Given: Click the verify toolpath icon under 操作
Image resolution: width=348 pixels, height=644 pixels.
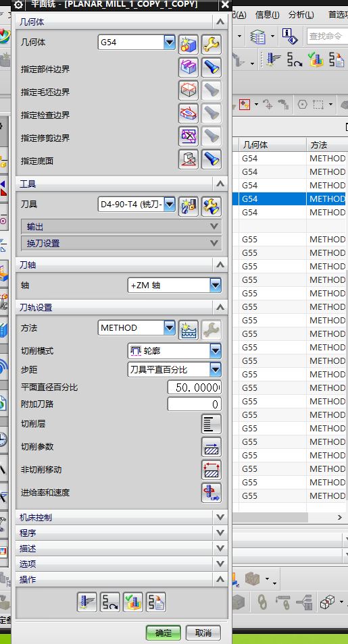Looking at the screenshot, I should point(133,603).
